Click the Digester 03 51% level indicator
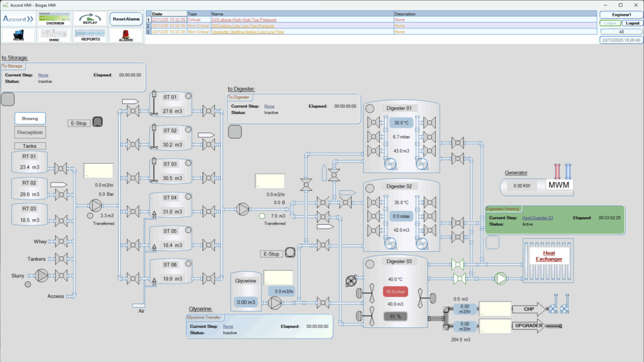This screenshot has width=644, height=362. [396, 316]
